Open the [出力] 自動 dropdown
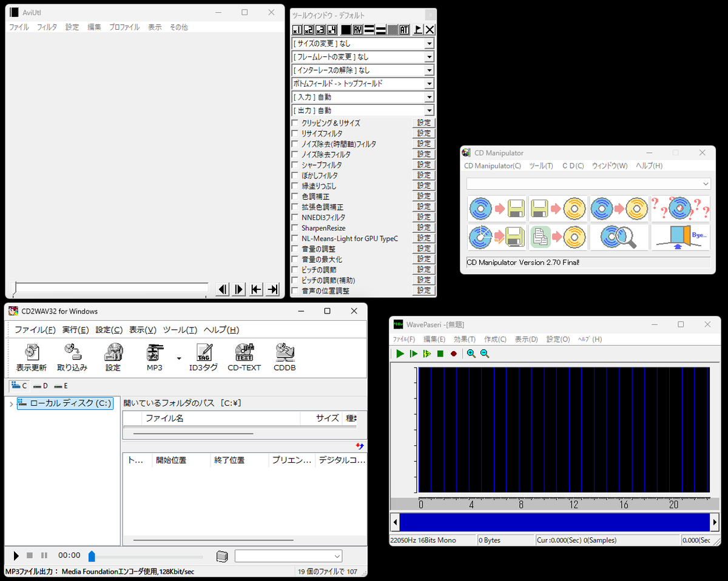This screenshot has width=728, height=581. coord(363,110)
